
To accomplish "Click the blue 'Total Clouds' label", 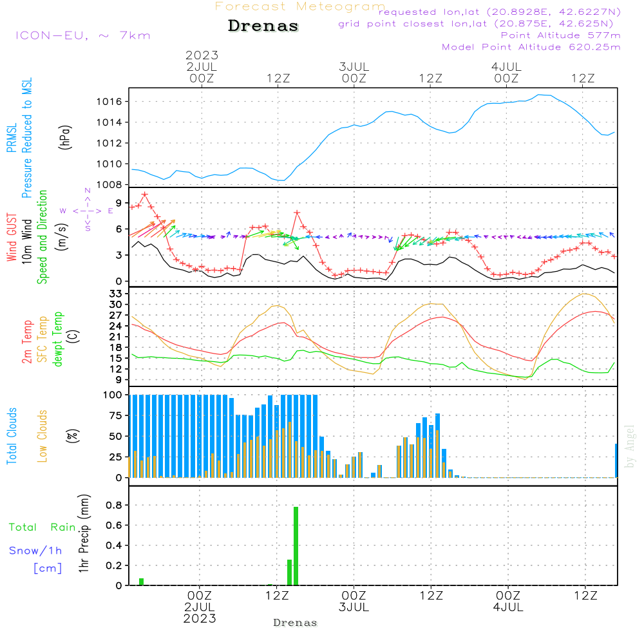I will (12, 436).
